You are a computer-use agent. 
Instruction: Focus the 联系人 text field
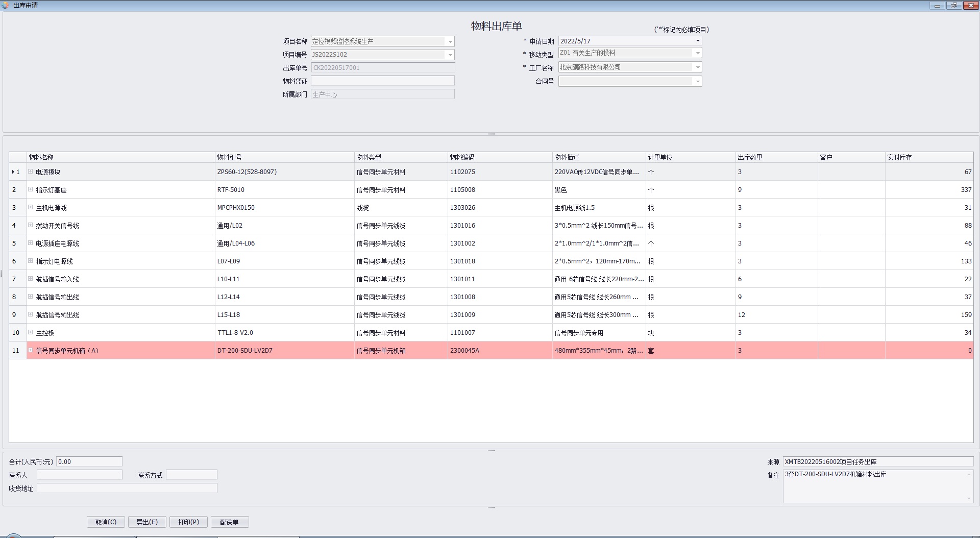click(80, 475)
